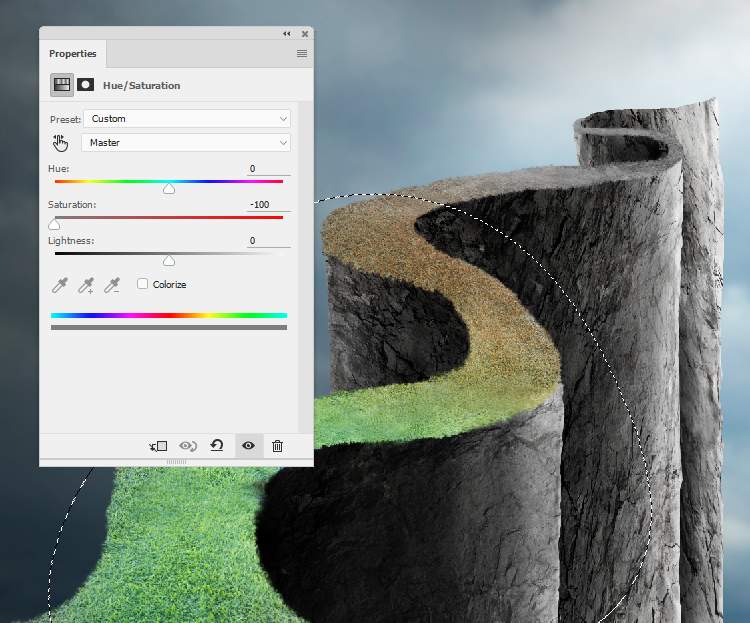
Task: Toggle adjustment layer visibility eye
Action: point(248,445)
